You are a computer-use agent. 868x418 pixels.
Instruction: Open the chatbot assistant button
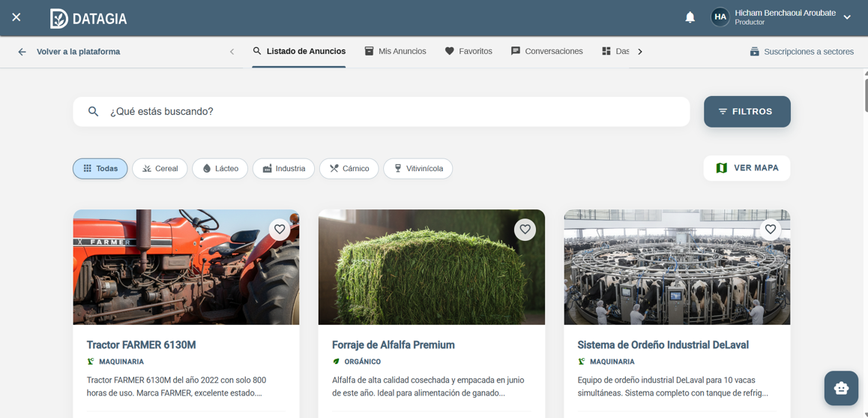coord(841,388)
